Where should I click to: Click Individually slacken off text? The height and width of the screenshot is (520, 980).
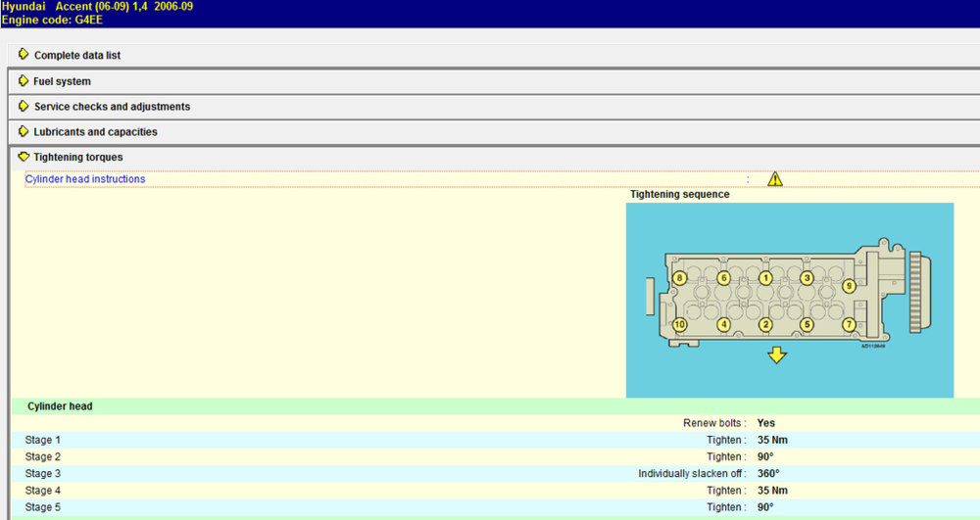692,474
